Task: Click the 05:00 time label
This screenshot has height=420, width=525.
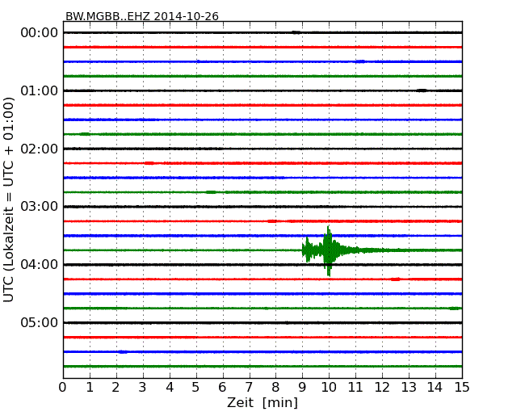Action: [x=40, y=322]
